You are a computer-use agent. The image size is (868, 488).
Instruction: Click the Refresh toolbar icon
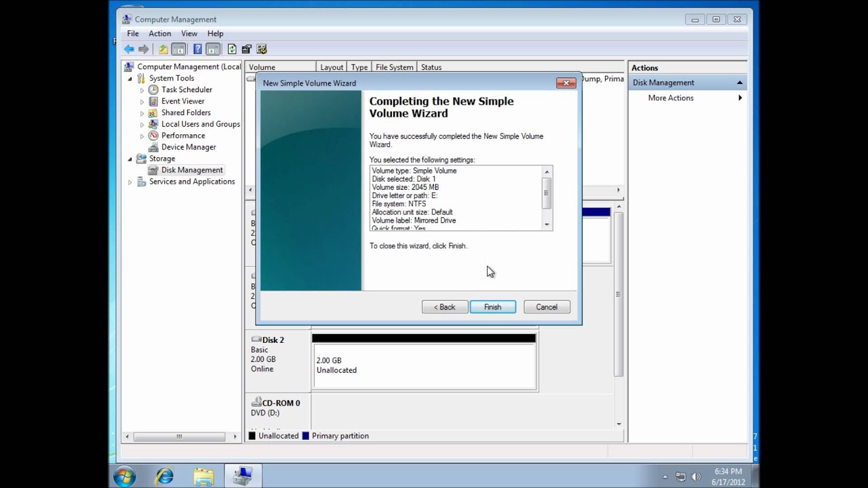(x=232, y=49)
